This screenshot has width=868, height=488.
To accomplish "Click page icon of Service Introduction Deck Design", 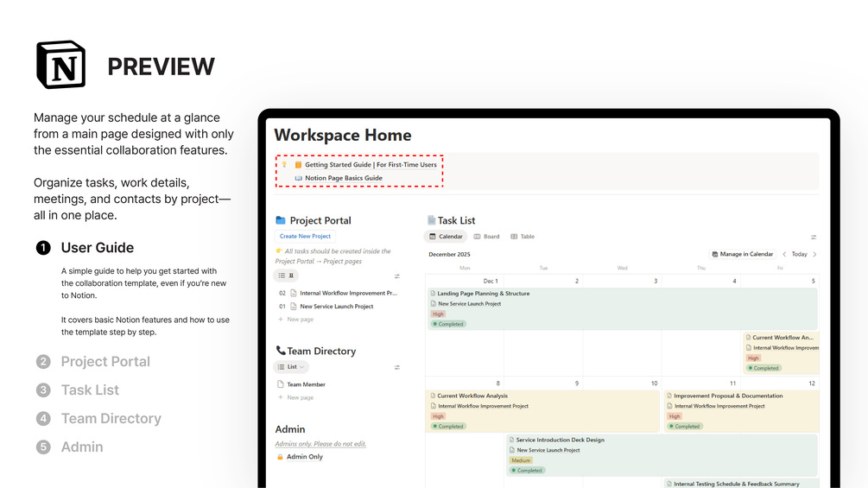I will coord(512,440).
